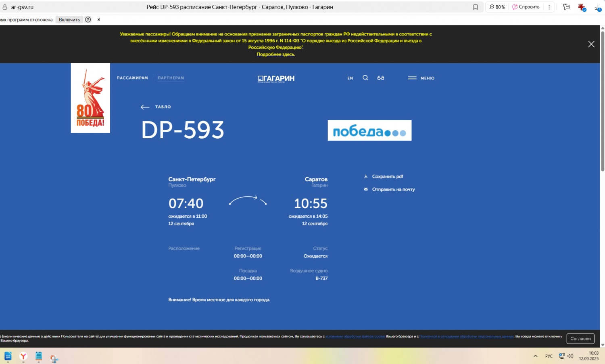Switch site language to EN
The height and width of the screenshot is (364, 605).
click(x=350, y=78)
